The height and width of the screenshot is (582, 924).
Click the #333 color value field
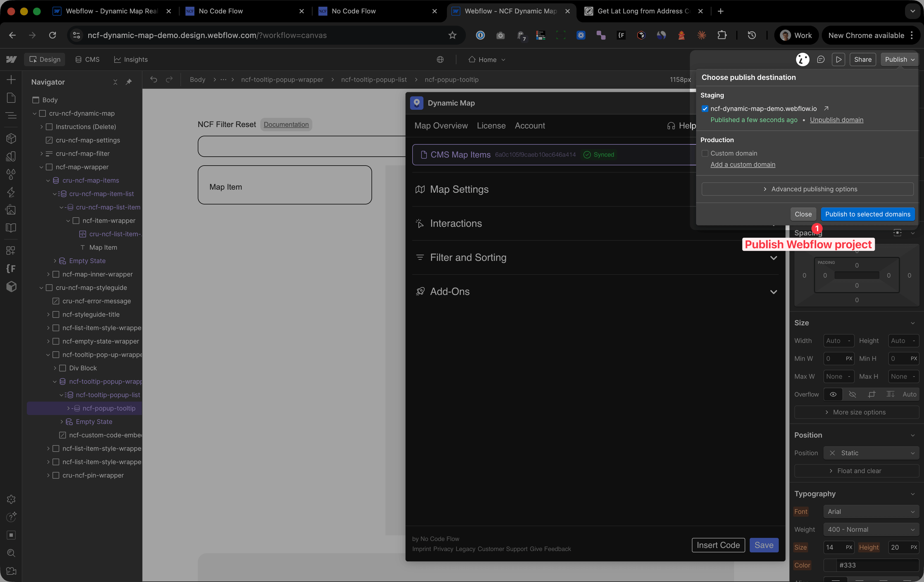pyautogui.click(x=877, y=565)
